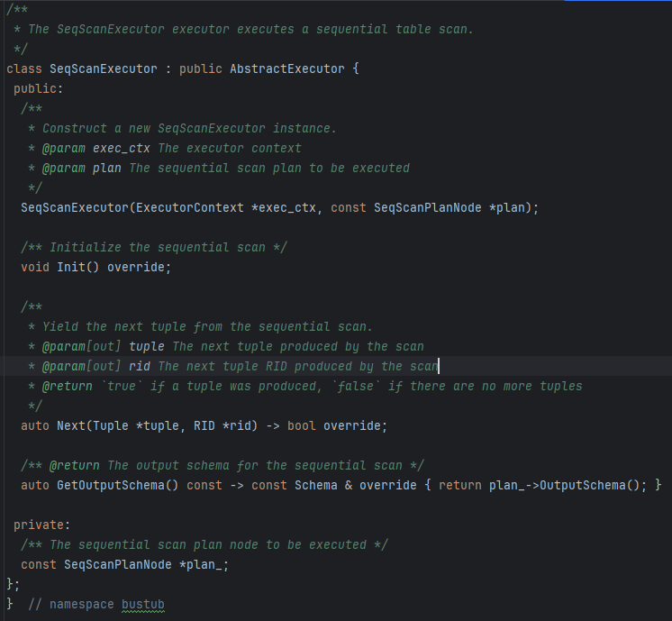Click the Tuple type in Next's parameters
Screen dimensions: 672x621
click(x=111, y=425)
